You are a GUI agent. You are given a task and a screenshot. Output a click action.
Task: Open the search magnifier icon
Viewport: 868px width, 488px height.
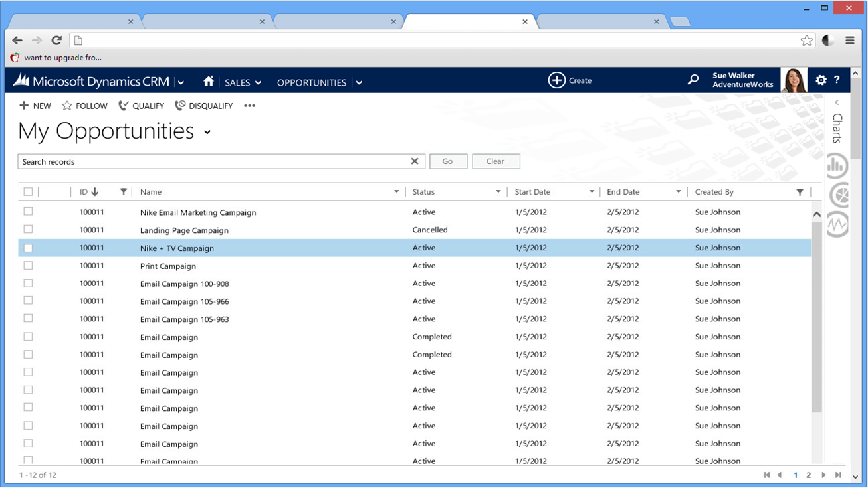[693, 80]
